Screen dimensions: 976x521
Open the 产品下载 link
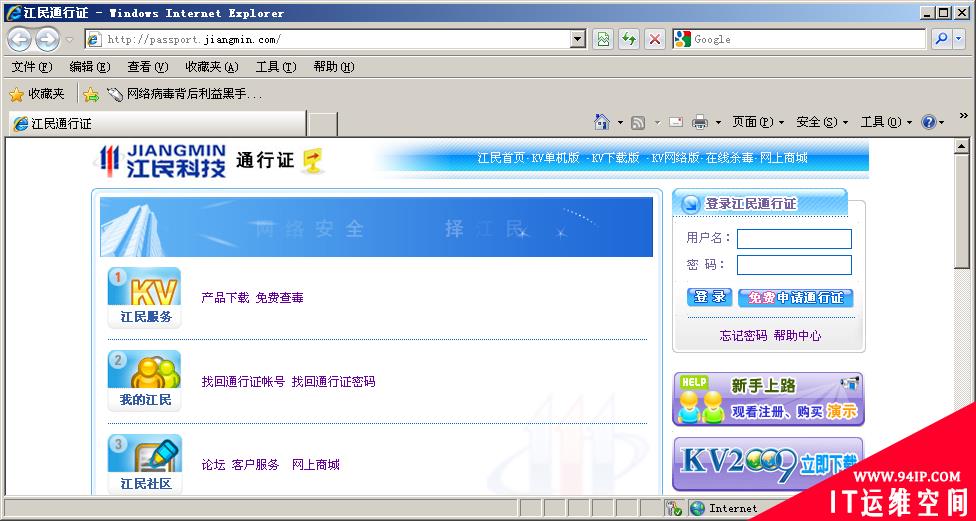225,298
